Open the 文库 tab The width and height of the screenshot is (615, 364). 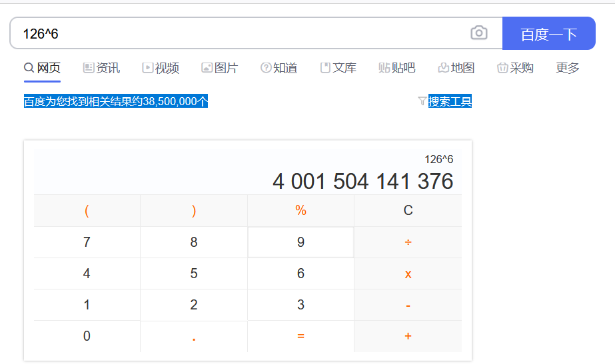pos(338,68)
